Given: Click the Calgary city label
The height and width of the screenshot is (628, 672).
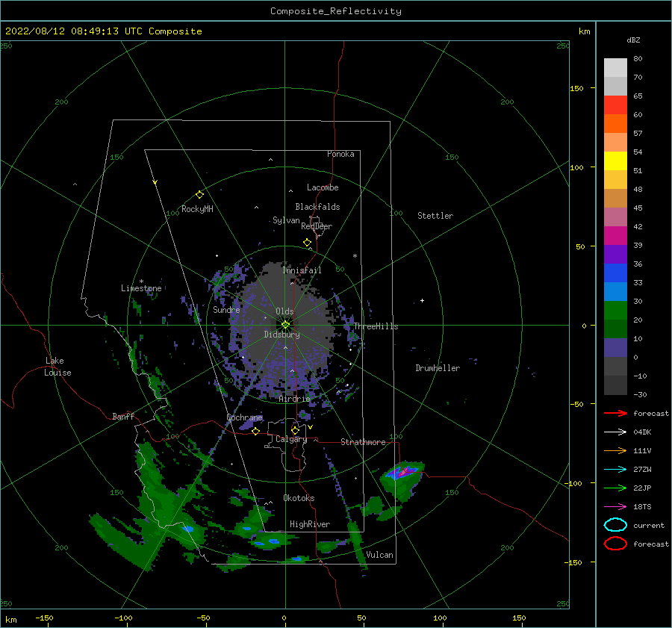Looking at the screenshot, I should pyautogui.click(x=291, y=439).
